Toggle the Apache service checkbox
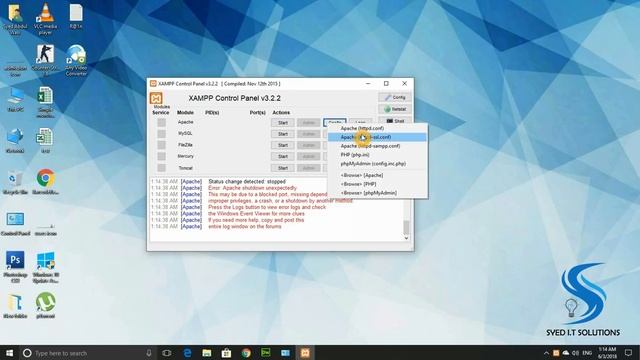This screenshot has height=360, width=640. click(x=162, y=122)
